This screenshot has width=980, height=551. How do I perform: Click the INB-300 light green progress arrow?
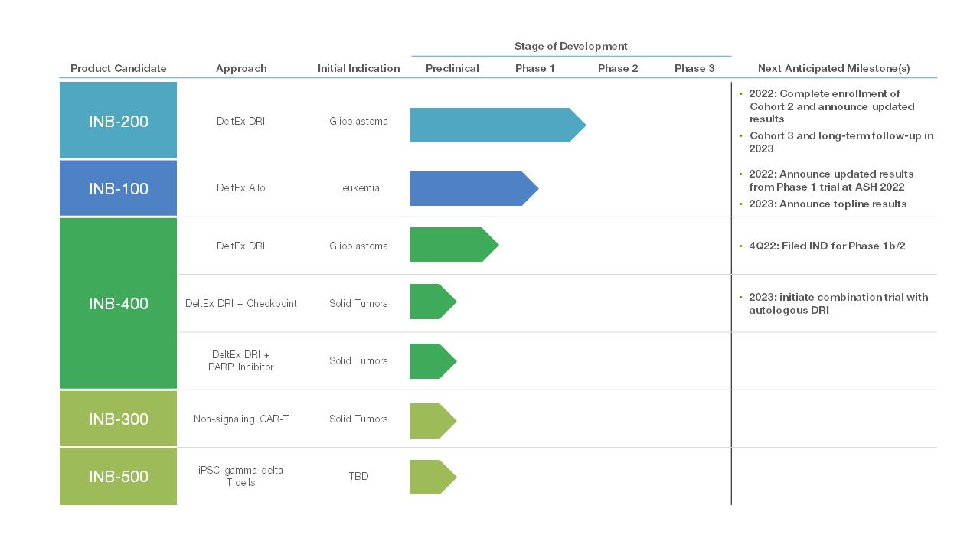tap(433, 421)
